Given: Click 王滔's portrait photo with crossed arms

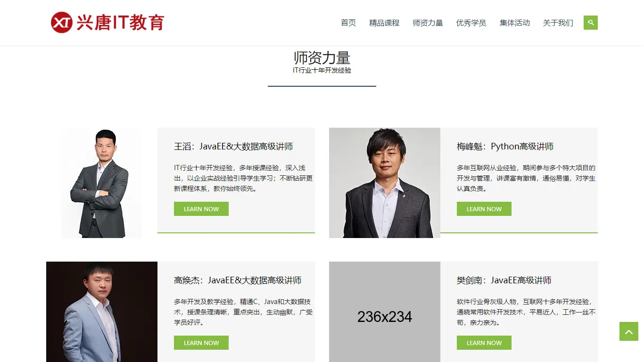Looking at the screenshot, I should pyautogui.click(x=101, y=183).
